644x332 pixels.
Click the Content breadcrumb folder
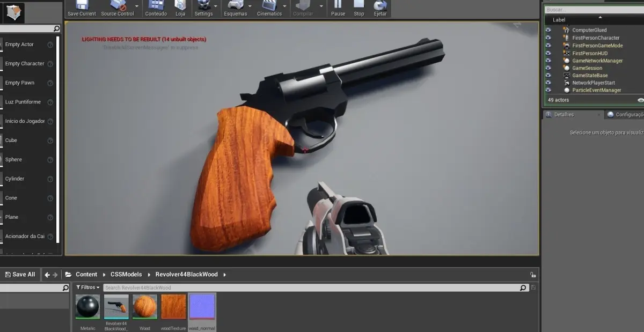coord(86,275)
